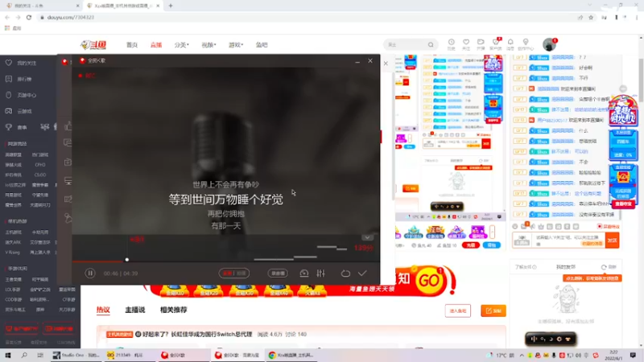Open the emoji icon in chat toolbar
The image size is (644, 362).
click(x=515, y=227)
